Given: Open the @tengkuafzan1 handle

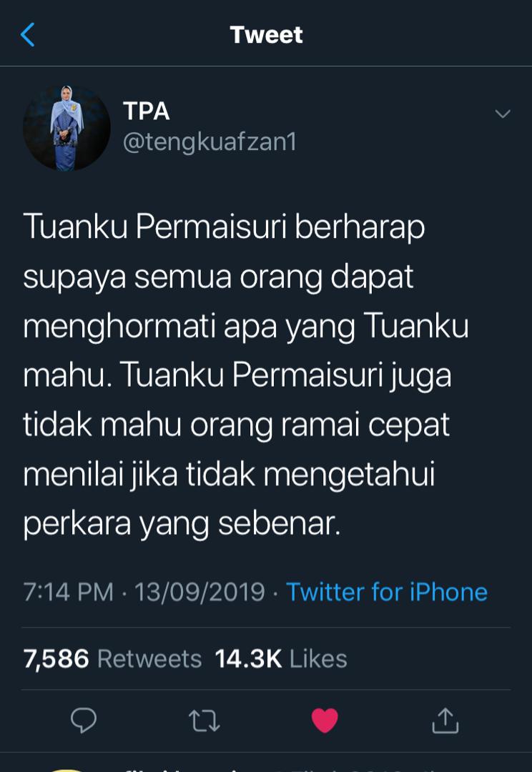Looking at the screenshot, I should 210,142.
